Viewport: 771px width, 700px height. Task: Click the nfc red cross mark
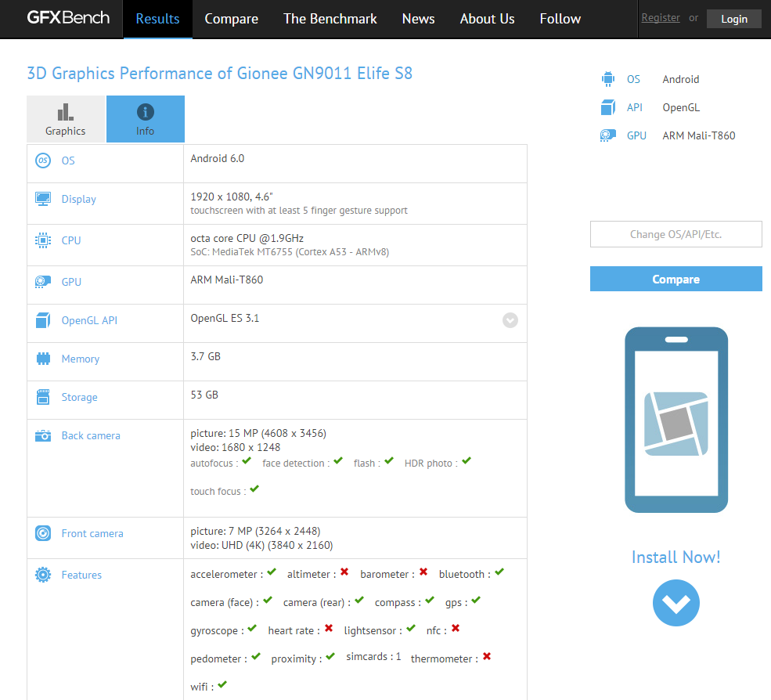tap(456, 628)
